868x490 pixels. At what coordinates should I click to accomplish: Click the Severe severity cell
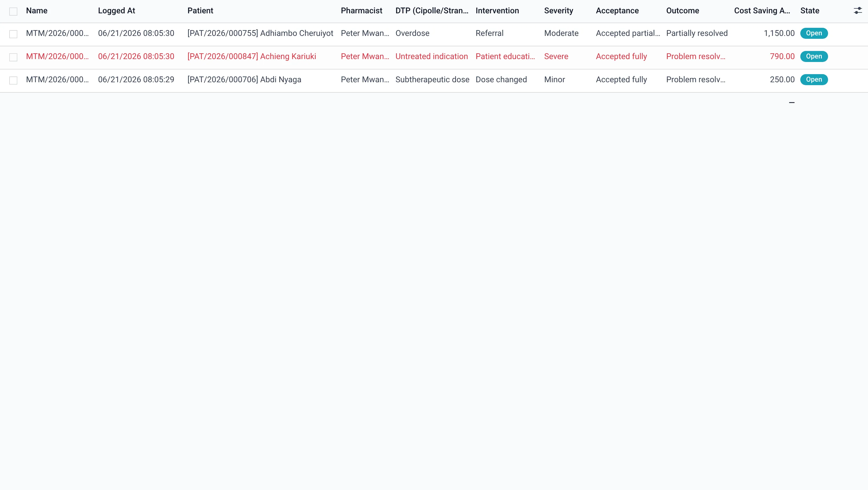coord(556,56)
